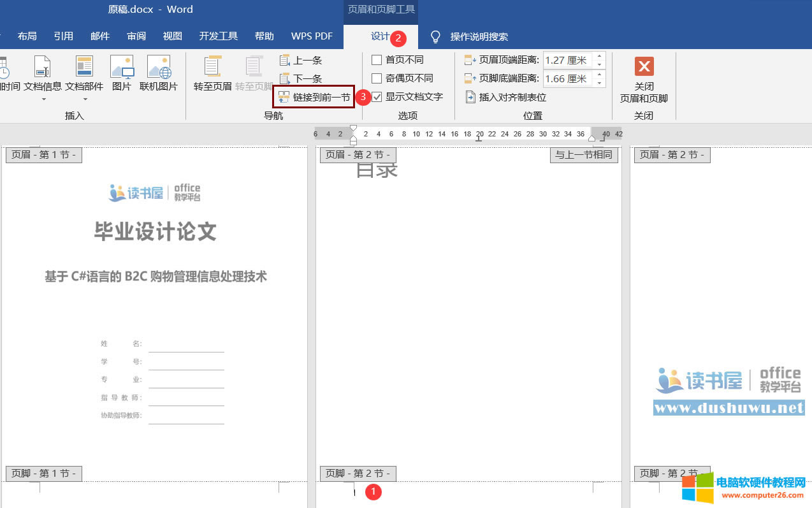The image size is (812, 508).
Task: Close header and footer with the red X
Action: pyautogui.click(x=644, y=67)
